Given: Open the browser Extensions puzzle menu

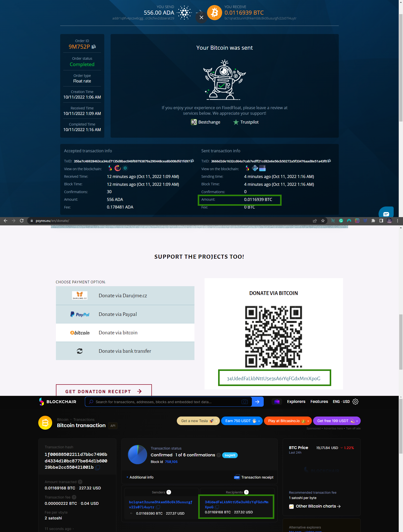Looking at the screenshot, I should point(373,221).
